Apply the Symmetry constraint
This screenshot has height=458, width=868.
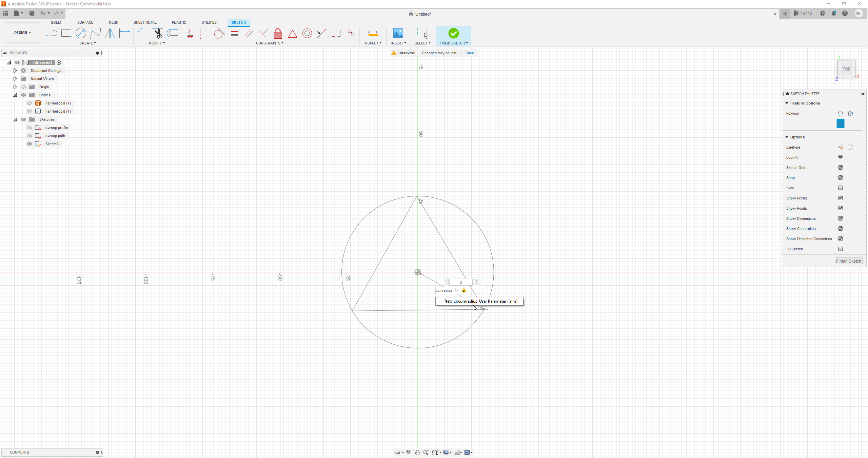click(336, 33)
